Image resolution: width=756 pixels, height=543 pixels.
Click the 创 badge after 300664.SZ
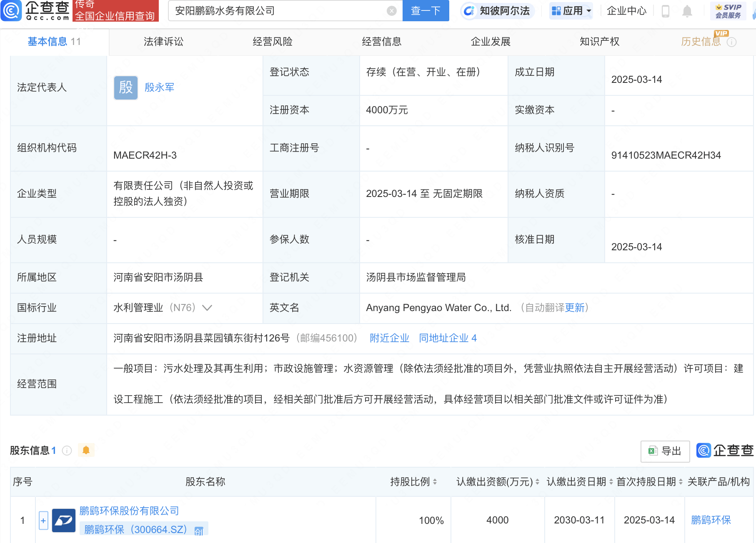[x=199, y=531]
